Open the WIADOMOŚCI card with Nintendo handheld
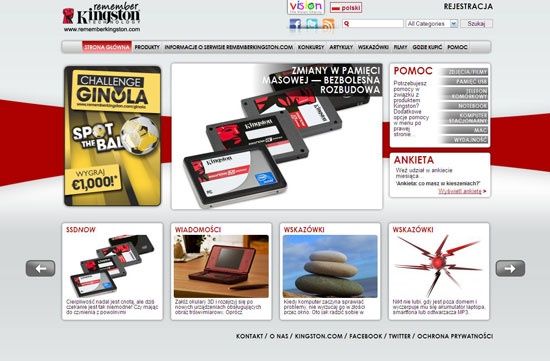Screen dimensions: 550x361 click(x=221, y=267)
